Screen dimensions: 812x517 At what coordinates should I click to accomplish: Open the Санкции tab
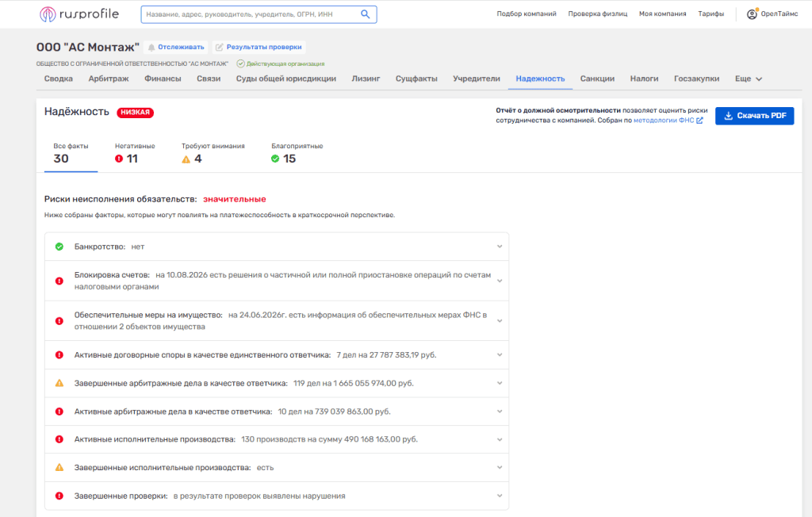[x=597, y=79]
